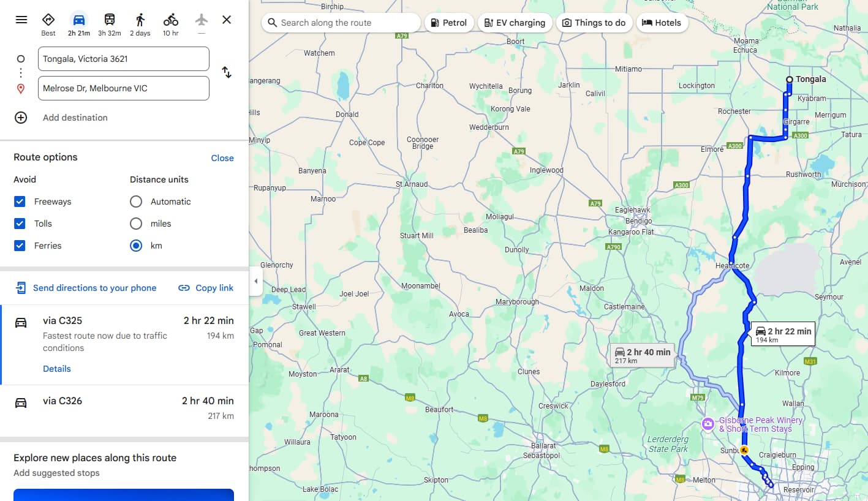The image size is (868, 501).
Task: Filter map by EV charging
Action: [x=515, y=23]
